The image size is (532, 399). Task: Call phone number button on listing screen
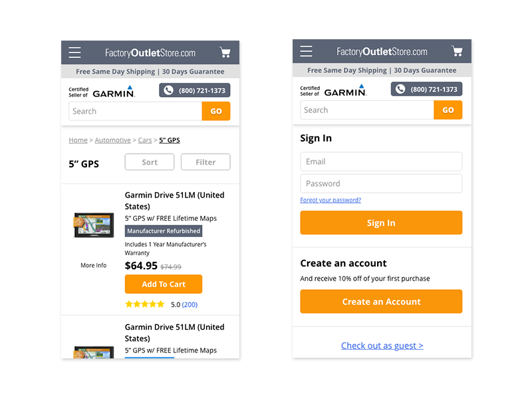tap(195, 90)
